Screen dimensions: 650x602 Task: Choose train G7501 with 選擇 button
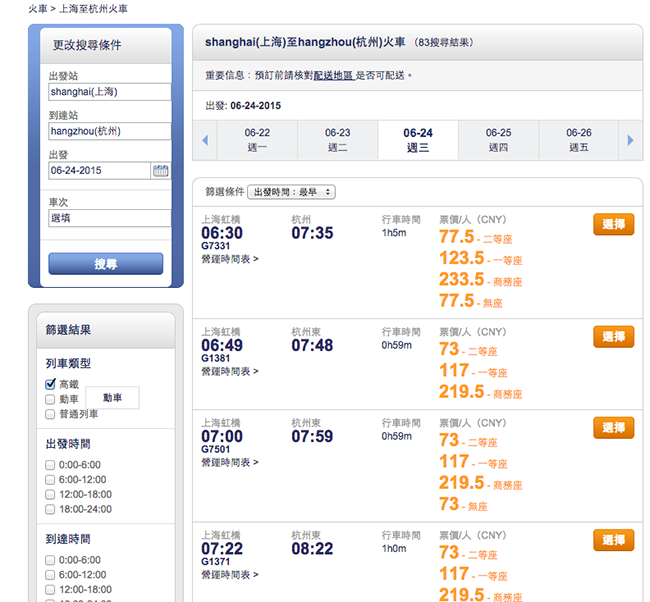pos(614,428)
